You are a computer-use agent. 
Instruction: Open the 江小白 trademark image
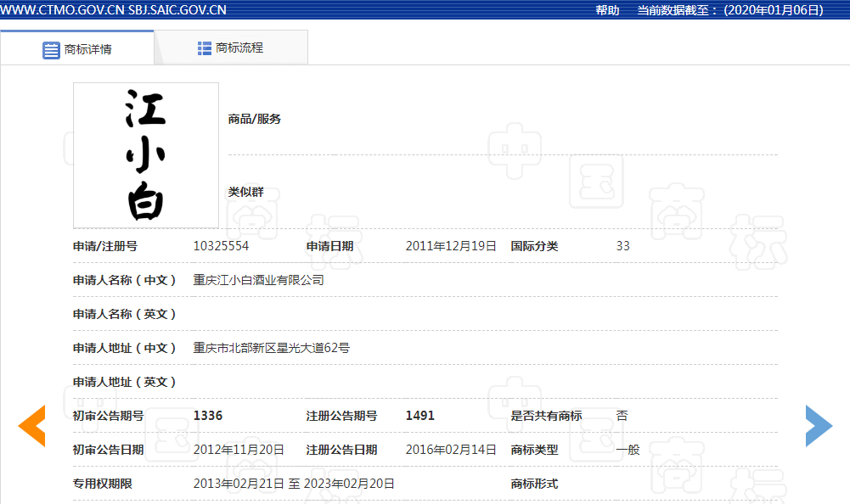(x=146, y=155)
